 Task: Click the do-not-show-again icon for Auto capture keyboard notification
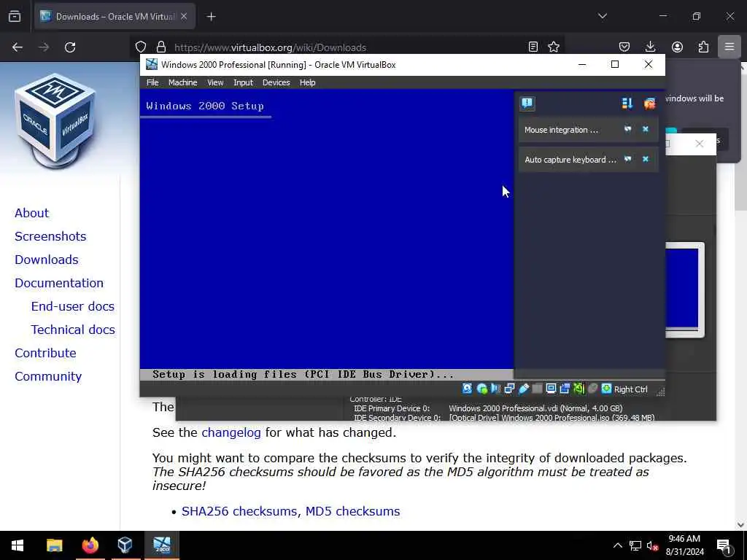coord(628,159)
